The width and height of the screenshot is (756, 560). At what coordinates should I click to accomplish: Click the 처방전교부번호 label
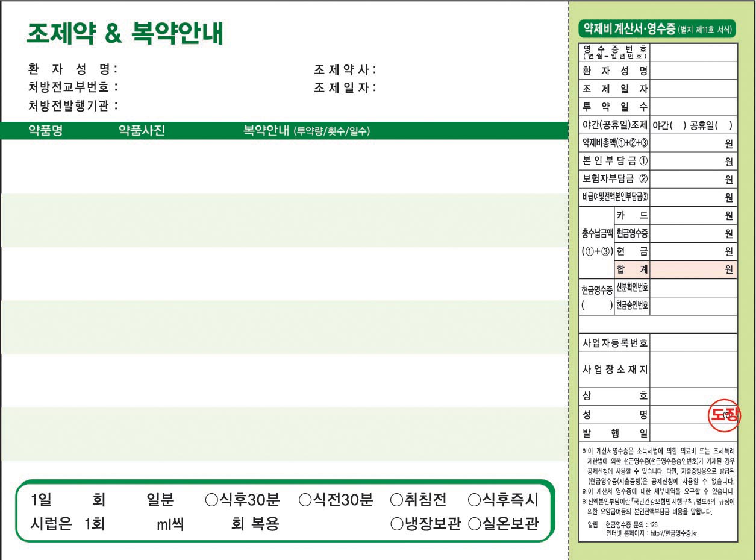pyautogui.click(x=73, y=87)
